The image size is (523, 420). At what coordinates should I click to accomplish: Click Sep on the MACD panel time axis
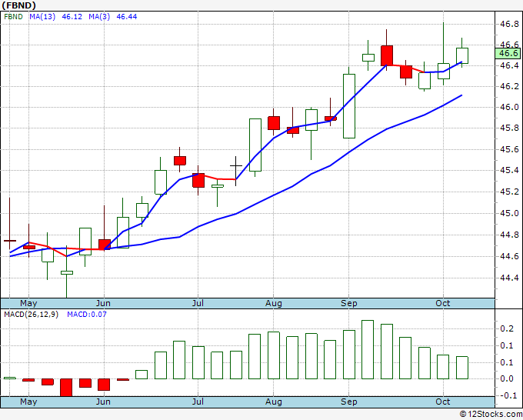[349, 402]
